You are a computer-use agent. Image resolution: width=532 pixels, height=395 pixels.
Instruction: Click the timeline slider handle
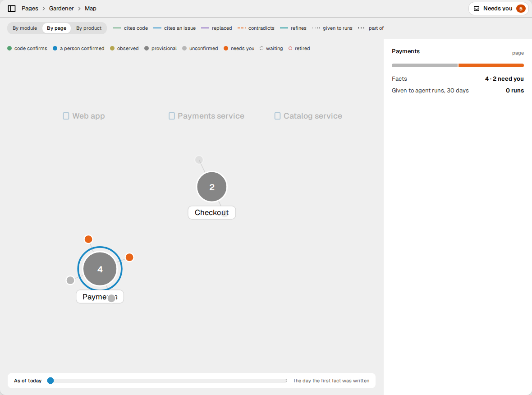click(50, 381)
